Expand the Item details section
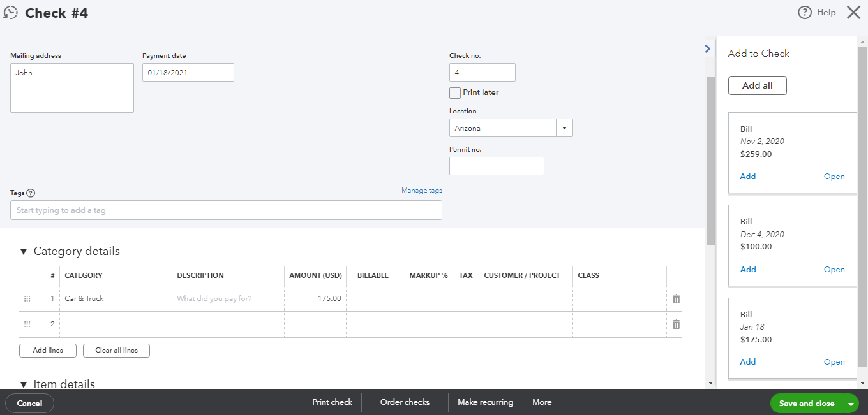868x415 pixels. tap(24, 384)
